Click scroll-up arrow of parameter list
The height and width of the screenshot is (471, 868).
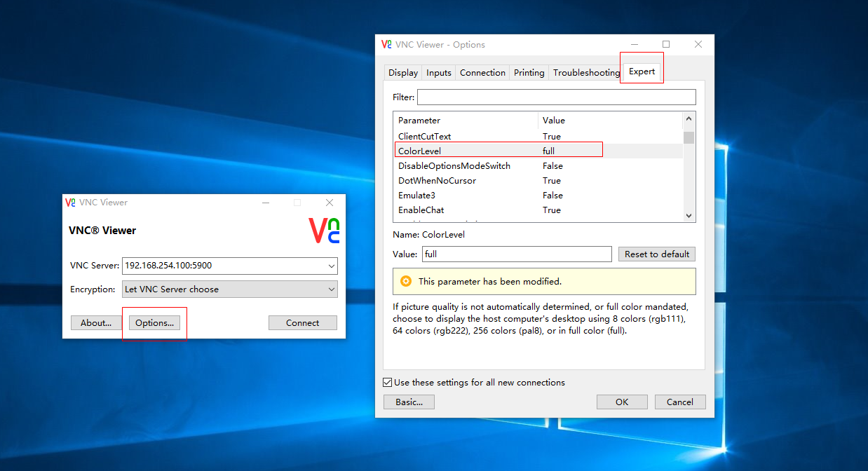689,119
